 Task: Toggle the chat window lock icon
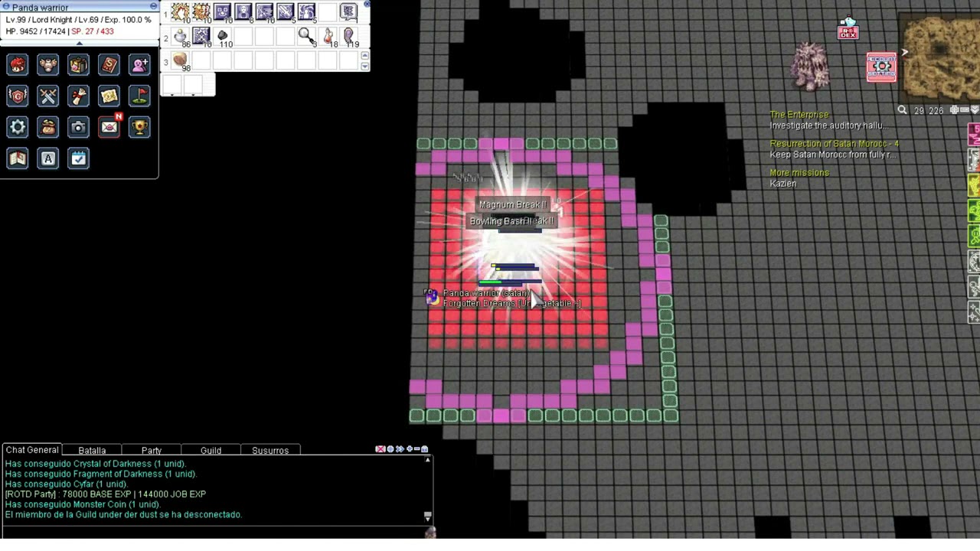[425, 449]
